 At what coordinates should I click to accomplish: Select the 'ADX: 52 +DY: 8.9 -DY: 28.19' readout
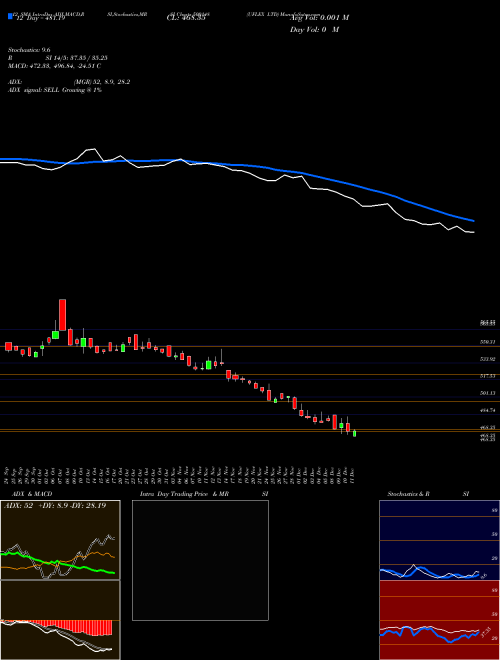(55, 506)
